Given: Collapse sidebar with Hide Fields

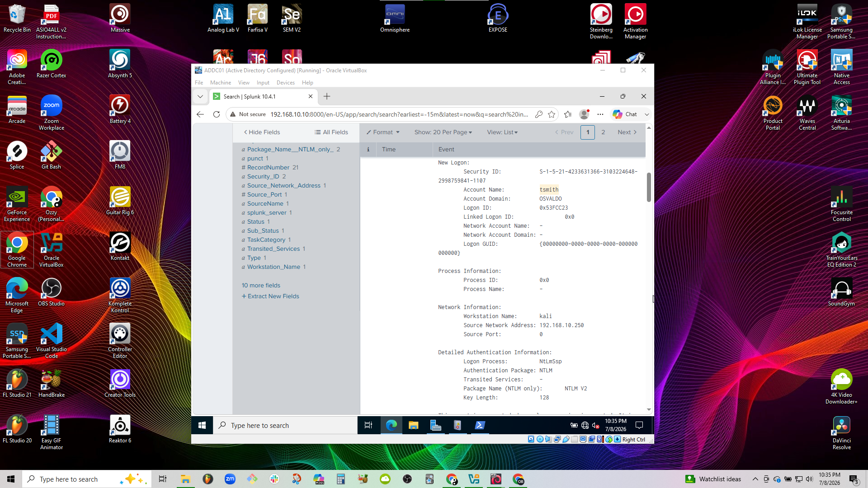Looking at the screenshot, I should pyautogui.click(x=262, y=132).
